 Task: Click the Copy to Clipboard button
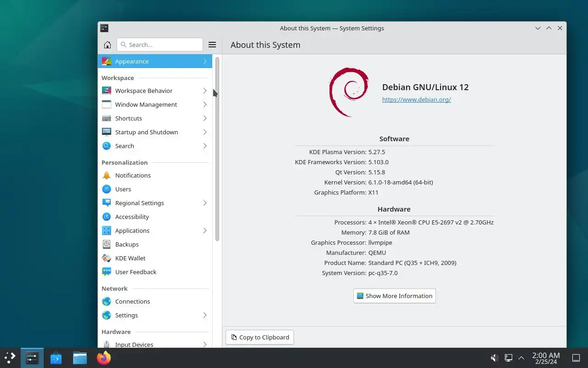(260, 337)
